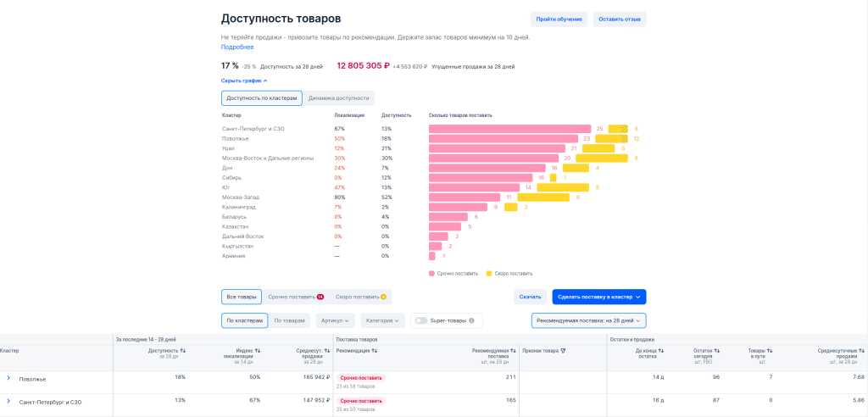Sort by Индекс локализации column arrows
The height and width of the screenshot is (417, 868).
[258, 351]
